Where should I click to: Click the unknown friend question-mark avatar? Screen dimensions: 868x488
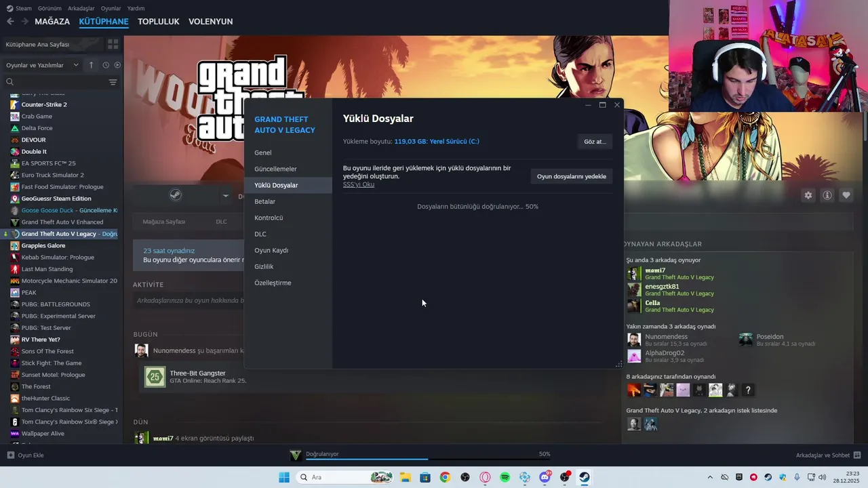coord(748,390)
